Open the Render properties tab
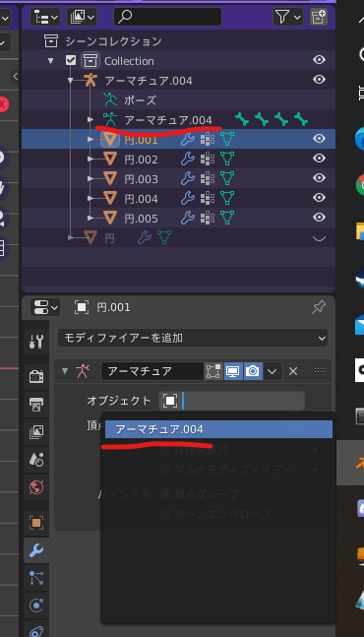The height and width of the screenshot is (637, 364). coord(36,377)
